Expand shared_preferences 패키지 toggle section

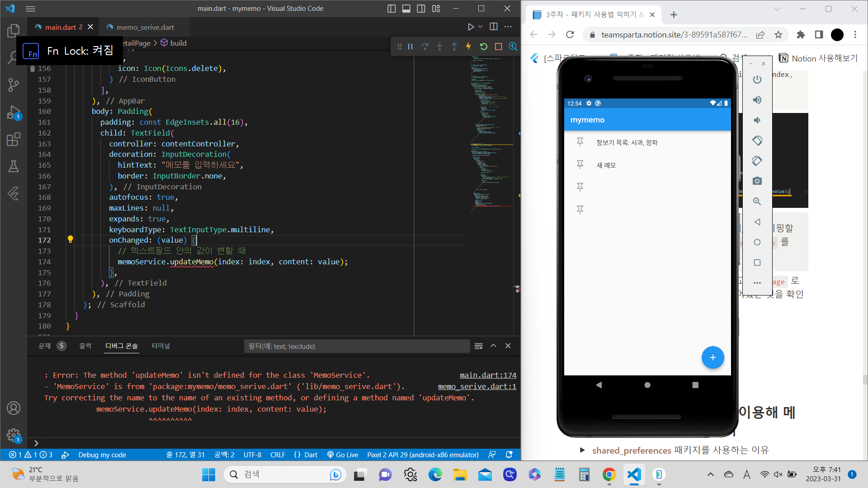click(582, 450)
